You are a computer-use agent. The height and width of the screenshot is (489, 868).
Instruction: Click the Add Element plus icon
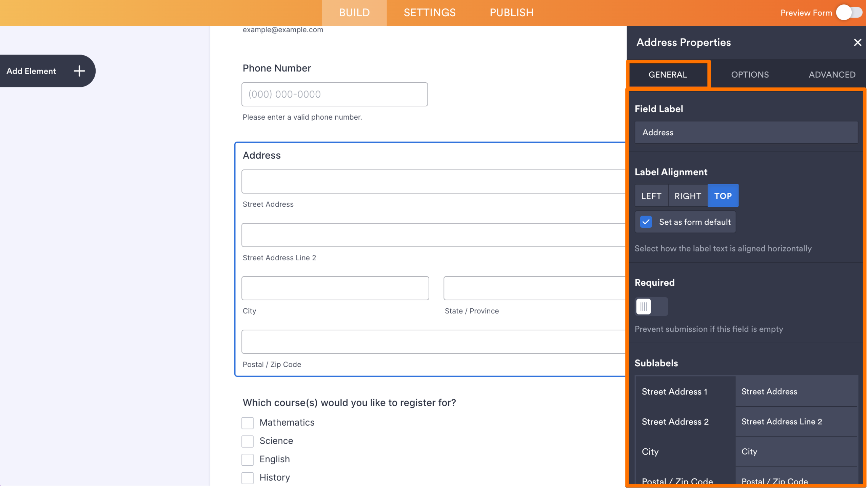79,71
